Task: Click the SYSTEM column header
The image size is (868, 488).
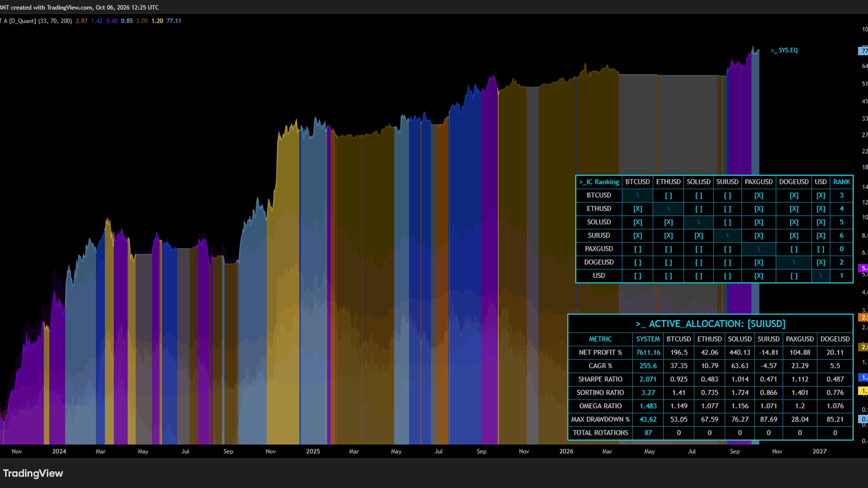Action: (648, 339)
